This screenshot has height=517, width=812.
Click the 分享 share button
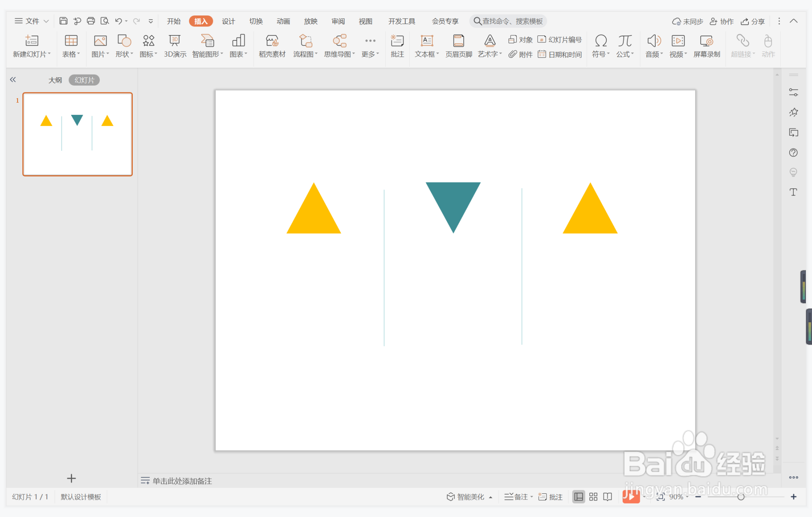(753, 21)
